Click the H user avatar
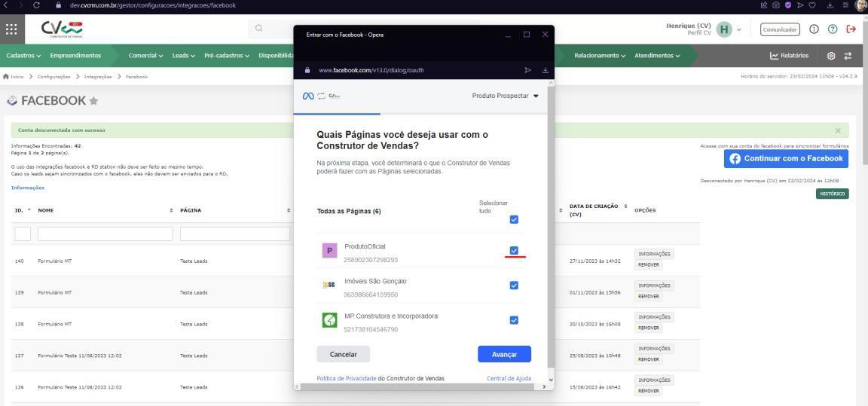868x406 pixels. 723,29
